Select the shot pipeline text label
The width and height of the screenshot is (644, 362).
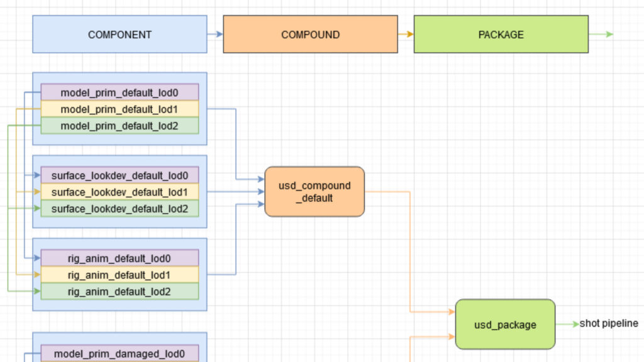point(608,324)
